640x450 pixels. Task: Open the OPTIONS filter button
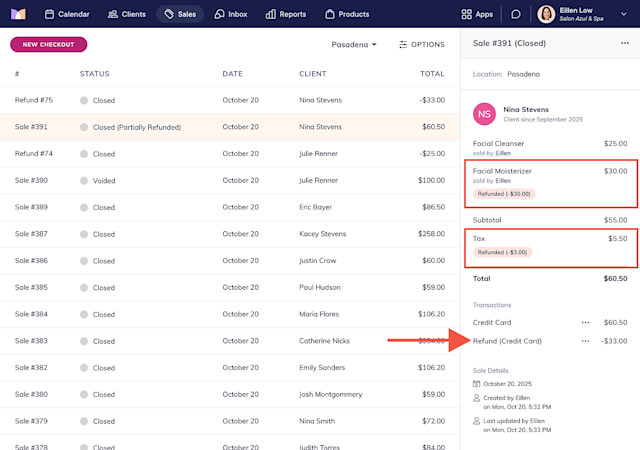click(x=422, y=45)
